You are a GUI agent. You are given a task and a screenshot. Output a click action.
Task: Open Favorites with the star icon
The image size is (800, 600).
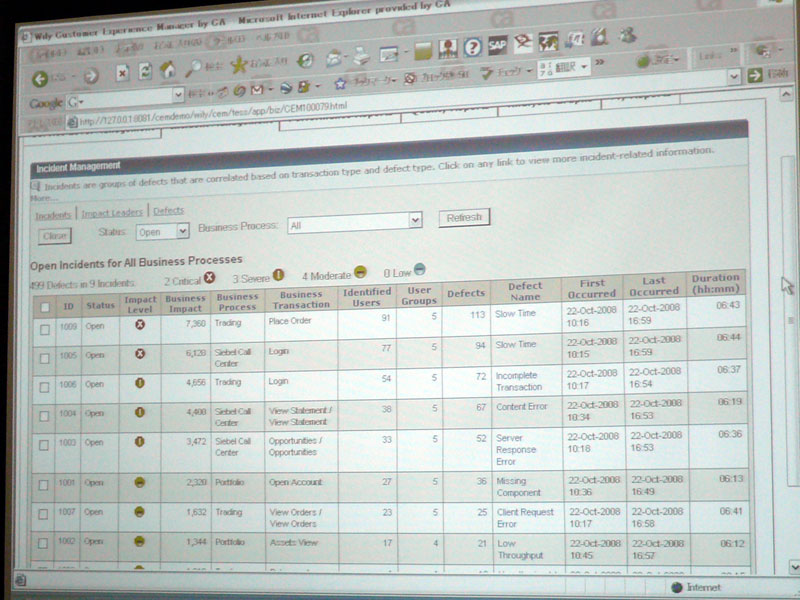pyautogui.click(x=238, y=65)
